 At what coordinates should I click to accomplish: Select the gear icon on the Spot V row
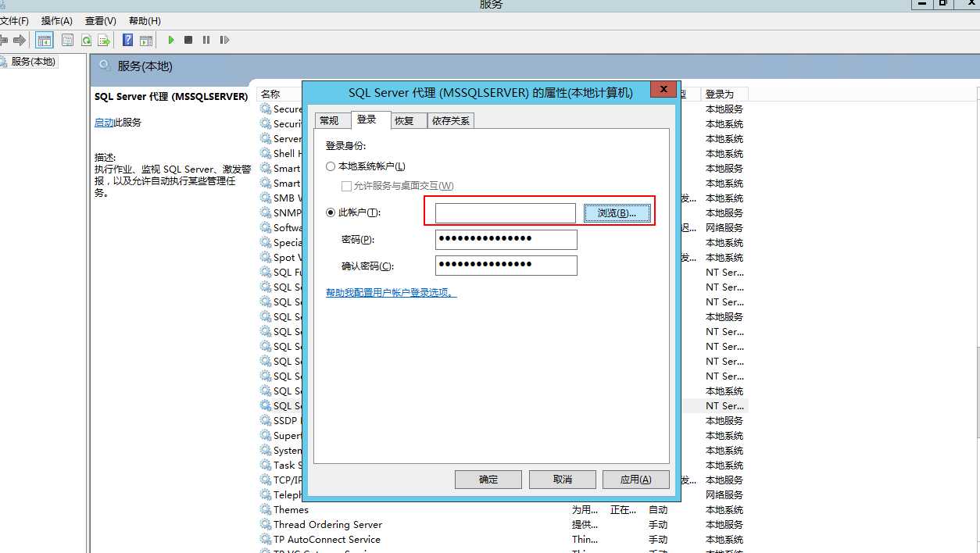point(266,258)
